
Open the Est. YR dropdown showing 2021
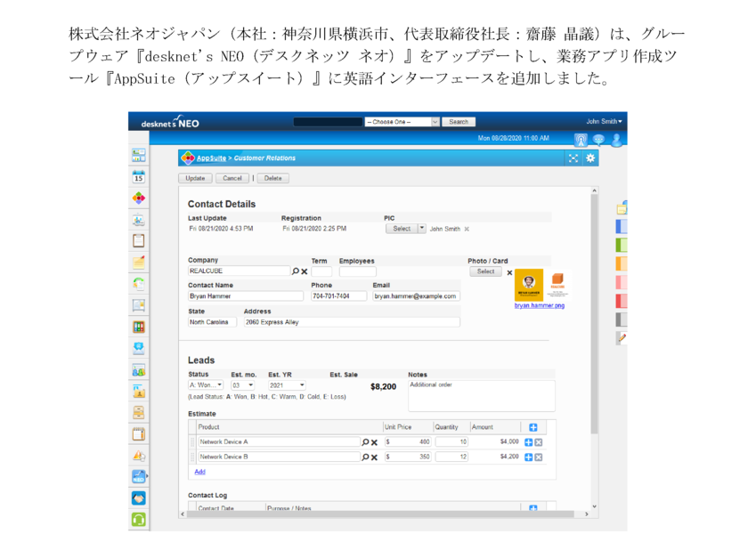(287, 385)
